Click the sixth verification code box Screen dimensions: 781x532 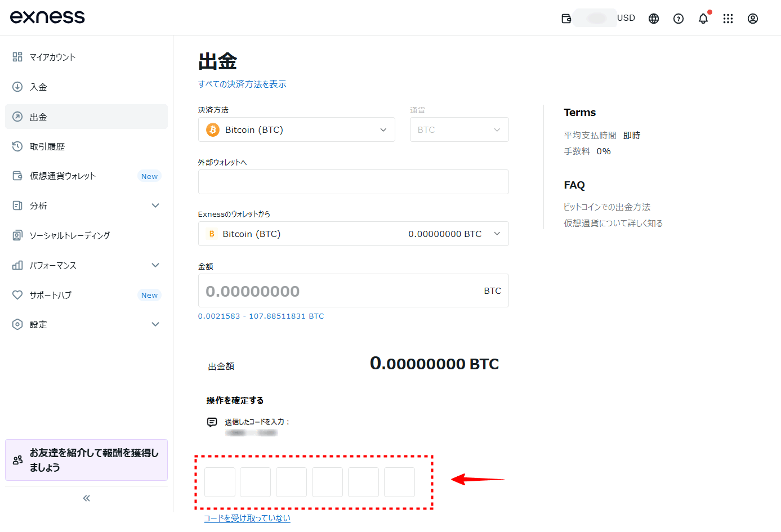(400, 482)
